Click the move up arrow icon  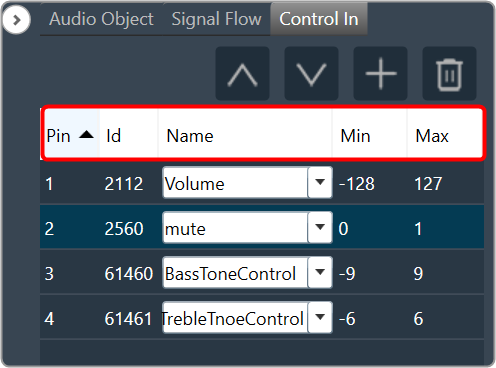242,74
